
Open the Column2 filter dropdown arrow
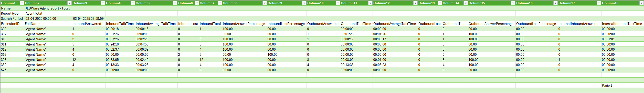[69, 3]
